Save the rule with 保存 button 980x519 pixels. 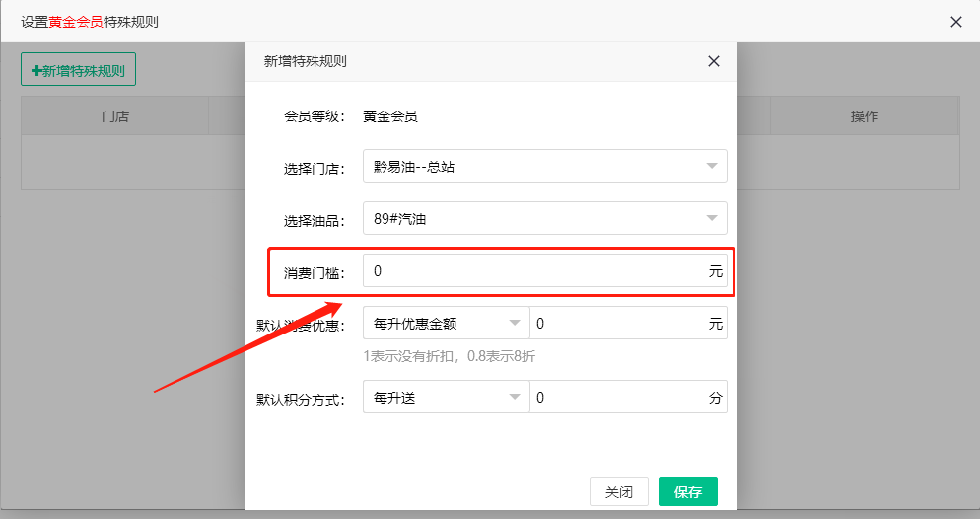(x=687, y=492)
